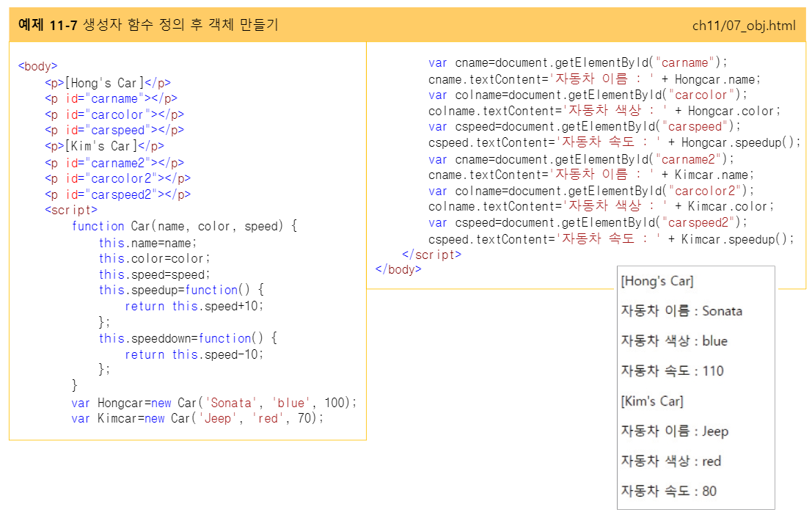The height and width of the screenshot is (515, 812).
Task: Click the output heading [Hong's Car]
Action: pyautogui.click(x=657, y=281)
